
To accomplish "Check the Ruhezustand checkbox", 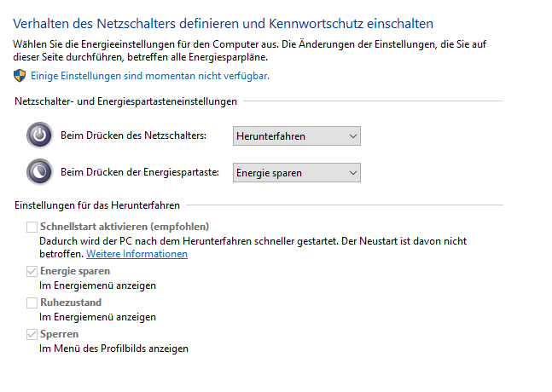I will tap(32, 303).
